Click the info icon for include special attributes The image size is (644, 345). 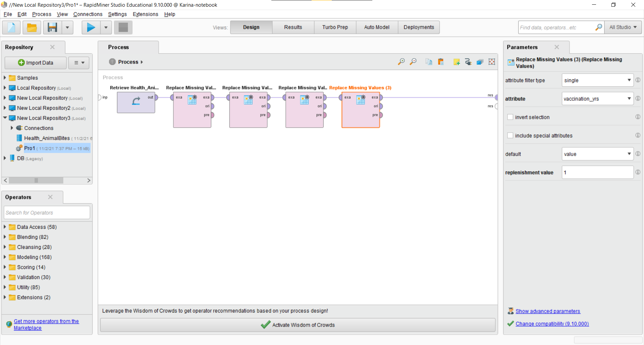point(638,135)
